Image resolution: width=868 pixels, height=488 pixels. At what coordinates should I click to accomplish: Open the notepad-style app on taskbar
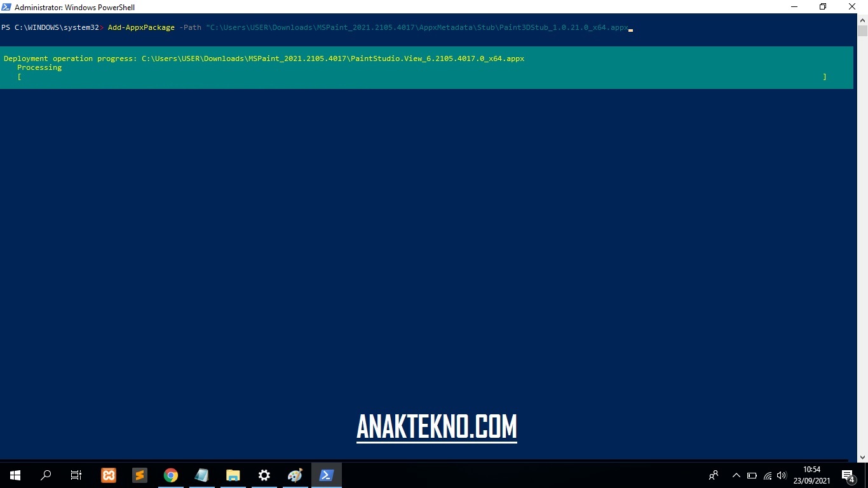coord(201,475)
